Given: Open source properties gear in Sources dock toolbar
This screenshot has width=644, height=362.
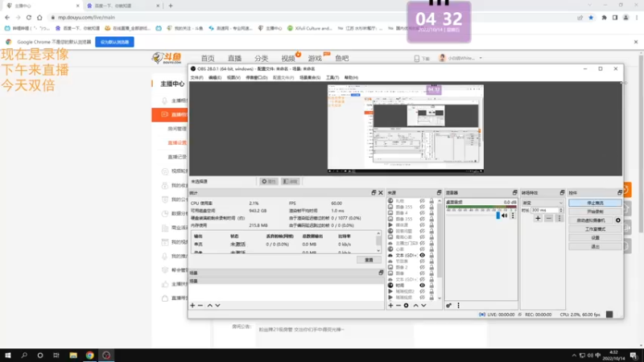Looking at the screenshot, I should click(407, 306).
